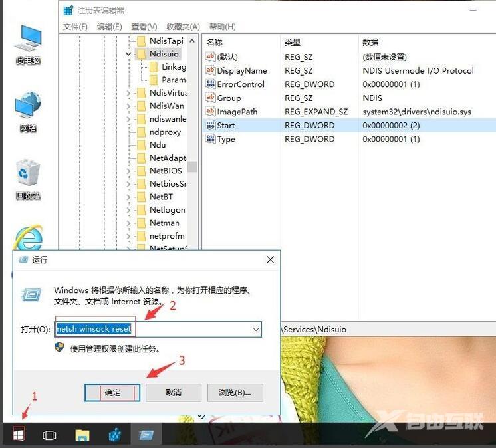Open the 收藏夹(A) menu
496x448 pixels.
pos(183,27)
